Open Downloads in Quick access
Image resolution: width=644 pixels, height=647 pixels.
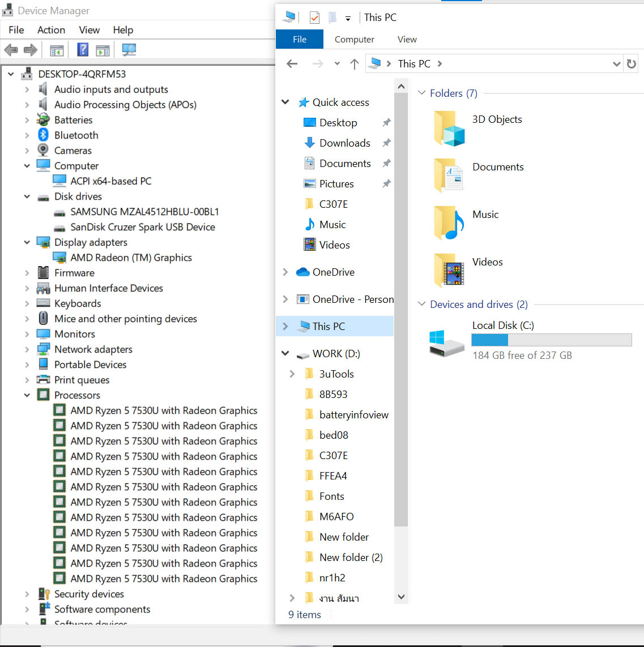click(344, 143)
